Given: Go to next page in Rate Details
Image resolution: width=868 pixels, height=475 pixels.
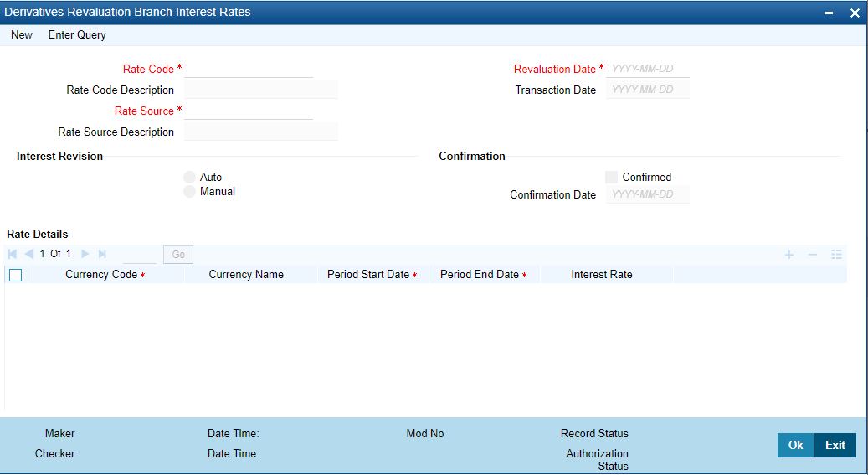Looking at the screenshot, I should point(85,254).
